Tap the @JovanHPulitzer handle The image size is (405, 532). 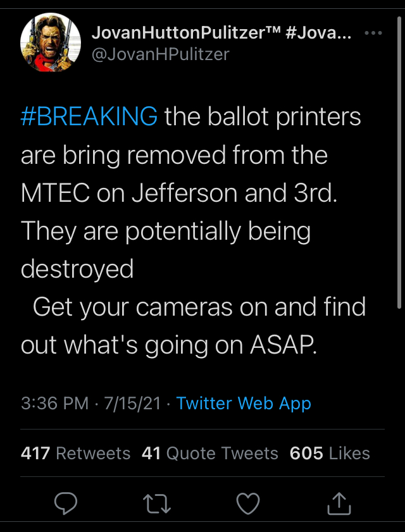tap(160, 54)
